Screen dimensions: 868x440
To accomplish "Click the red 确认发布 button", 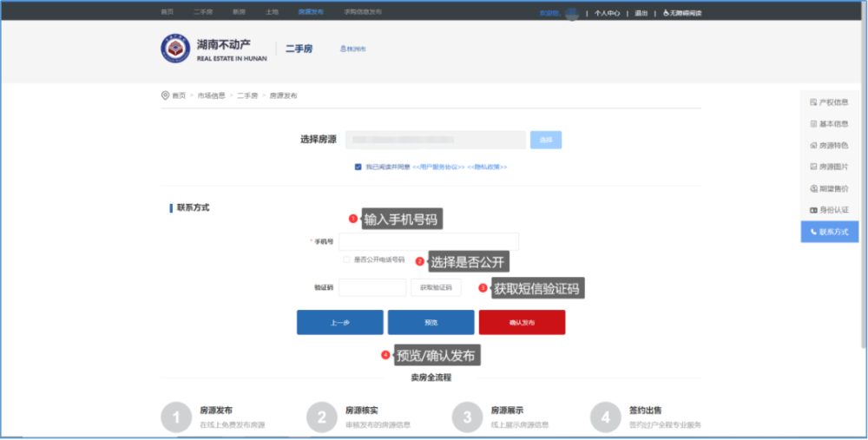I will coord(522,323).
